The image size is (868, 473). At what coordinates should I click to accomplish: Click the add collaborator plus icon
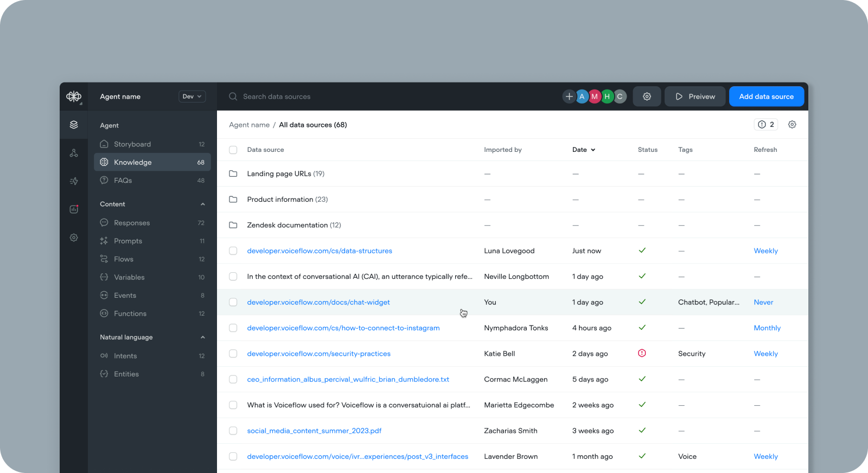point(569,97)
